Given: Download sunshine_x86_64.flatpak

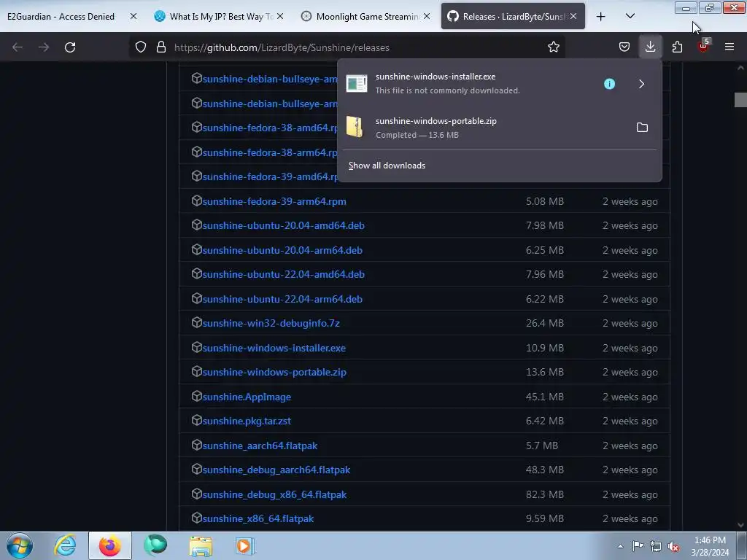Looking at the screenshot, I should pyautogui.click(x=258, y=519).
